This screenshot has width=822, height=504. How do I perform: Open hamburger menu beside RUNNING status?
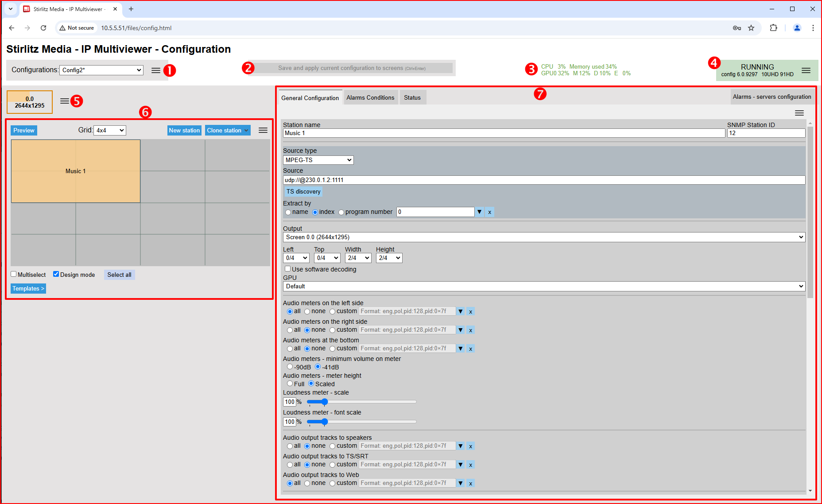coord(806,70)
